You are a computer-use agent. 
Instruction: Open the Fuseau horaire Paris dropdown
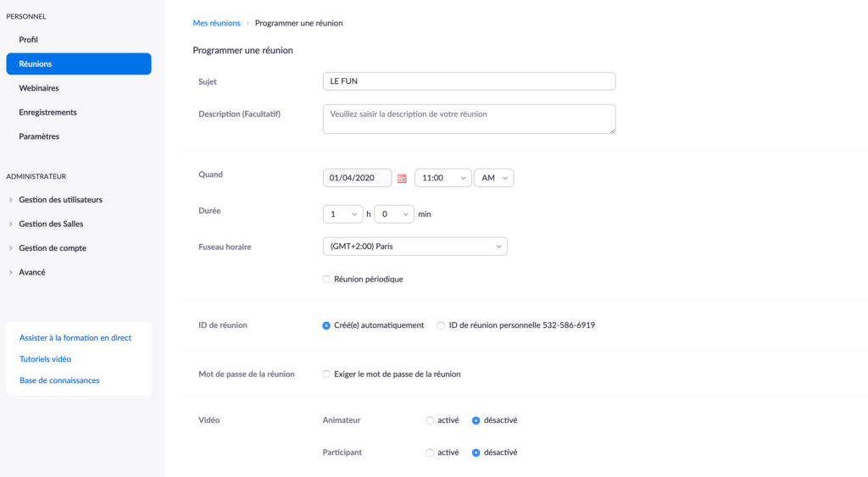tap(415, 247)
